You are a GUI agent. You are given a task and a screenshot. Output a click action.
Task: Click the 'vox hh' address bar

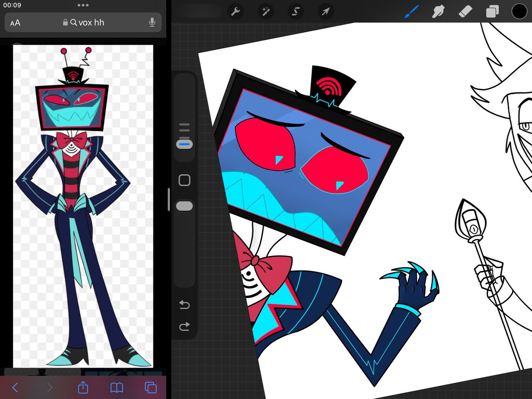point(83,22)
